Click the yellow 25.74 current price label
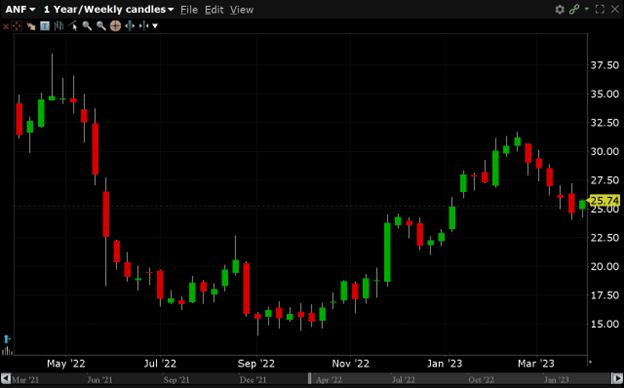624x388 pixels. point(604,201)
